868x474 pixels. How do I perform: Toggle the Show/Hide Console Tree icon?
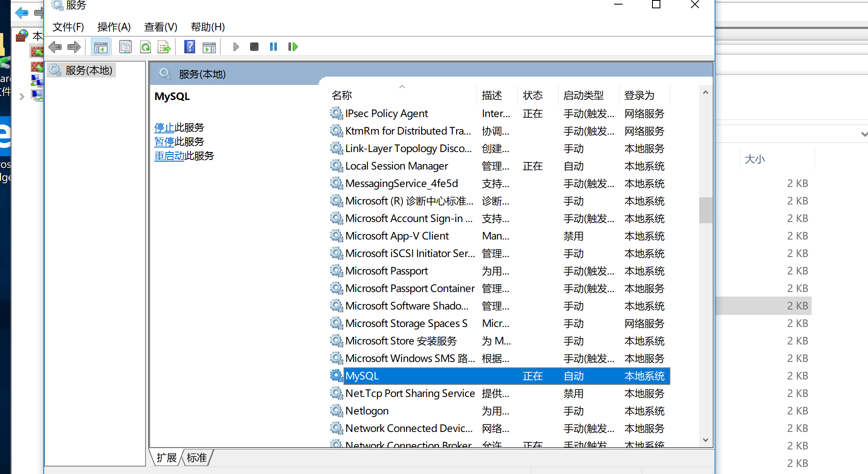(x=100, y=47)
